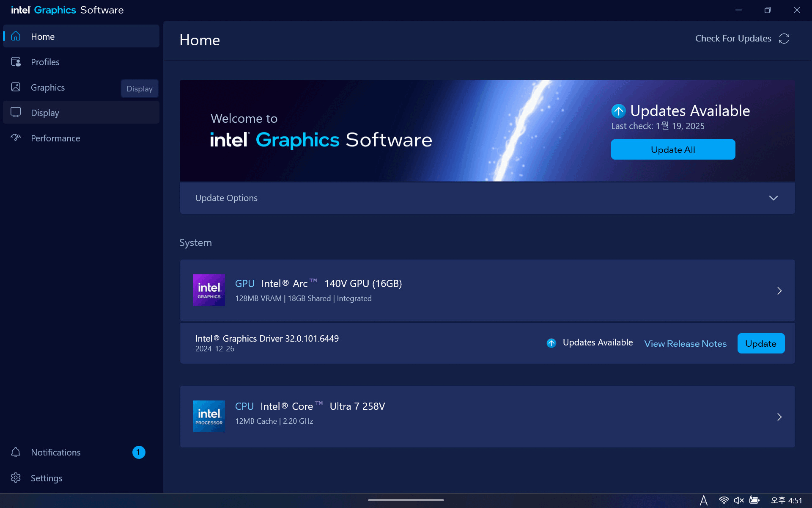Click the Intel Graphics Driver 32.0.101.6449 text
Image resolution: width=812 pixels, height=508 pixels.
(267, 338)
